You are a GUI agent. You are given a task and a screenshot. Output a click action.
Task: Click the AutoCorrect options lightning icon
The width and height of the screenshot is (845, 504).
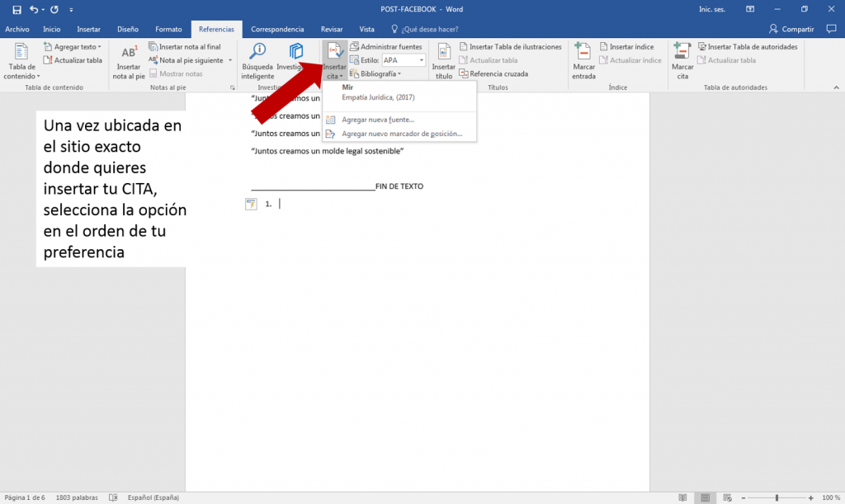251,204
